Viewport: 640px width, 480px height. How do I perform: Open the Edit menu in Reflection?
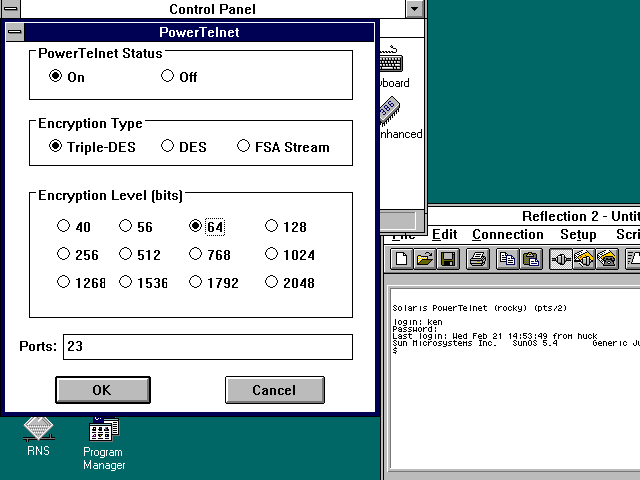(444, 235)
